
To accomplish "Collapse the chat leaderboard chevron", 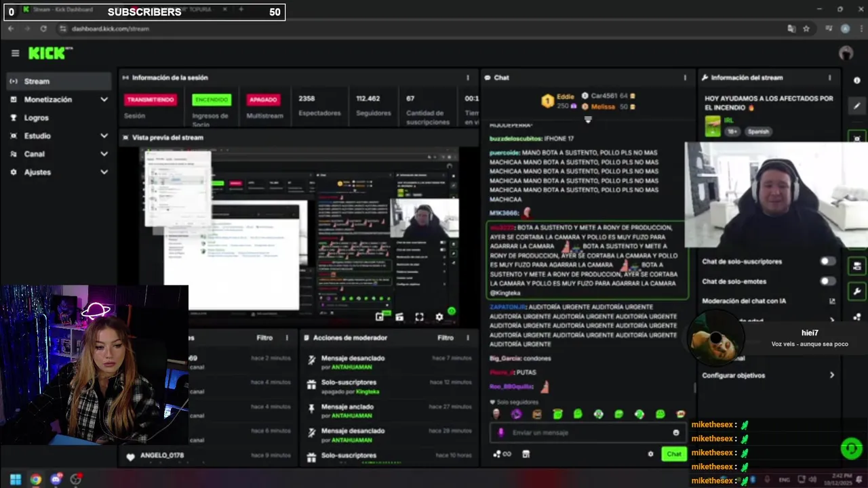I will click(588, 120).
